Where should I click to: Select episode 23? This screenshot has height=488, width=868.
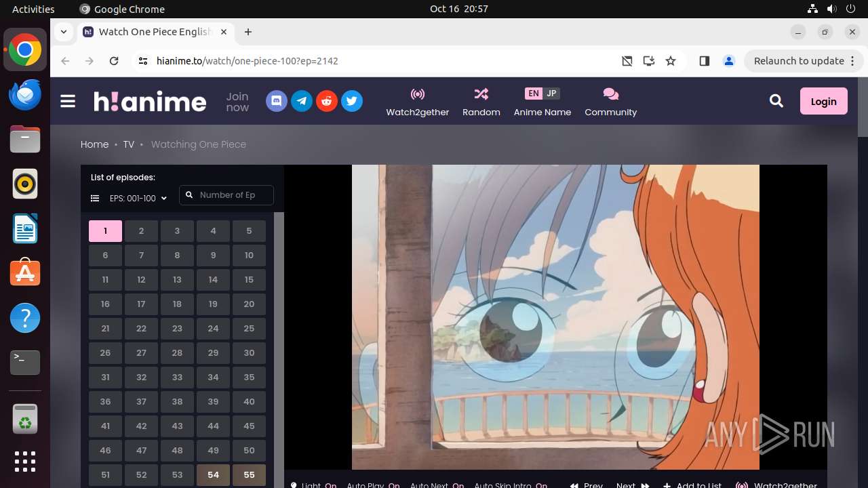coord(177,329)
